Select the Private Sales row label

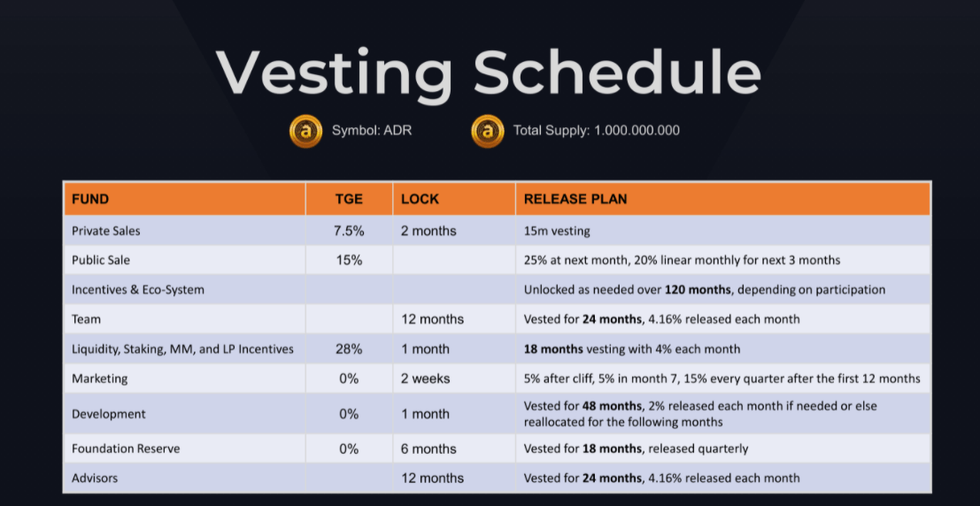(x=106, y=231)
